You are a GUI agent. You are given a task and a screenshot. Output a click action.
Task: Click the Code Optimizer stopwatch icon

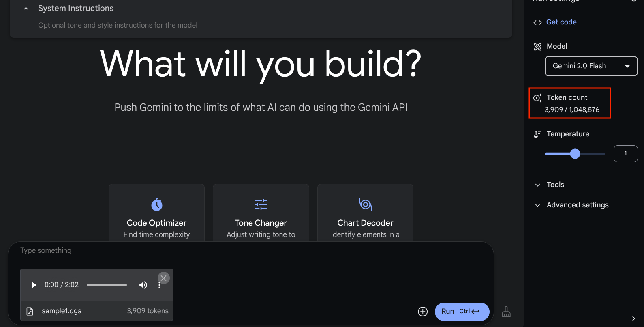[x=157, y=204]
